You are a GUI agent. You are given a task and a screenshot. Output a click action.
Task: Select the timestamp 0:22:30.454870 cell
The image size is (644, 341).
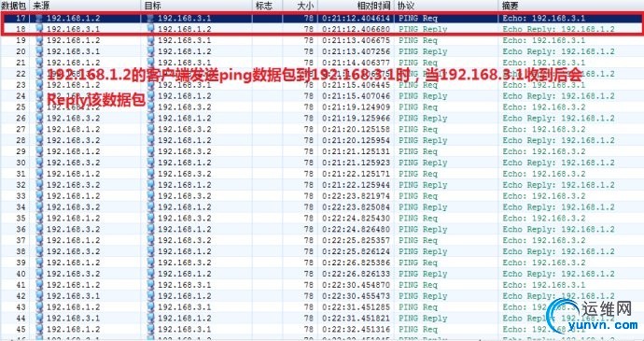click(x=356, y=285)
